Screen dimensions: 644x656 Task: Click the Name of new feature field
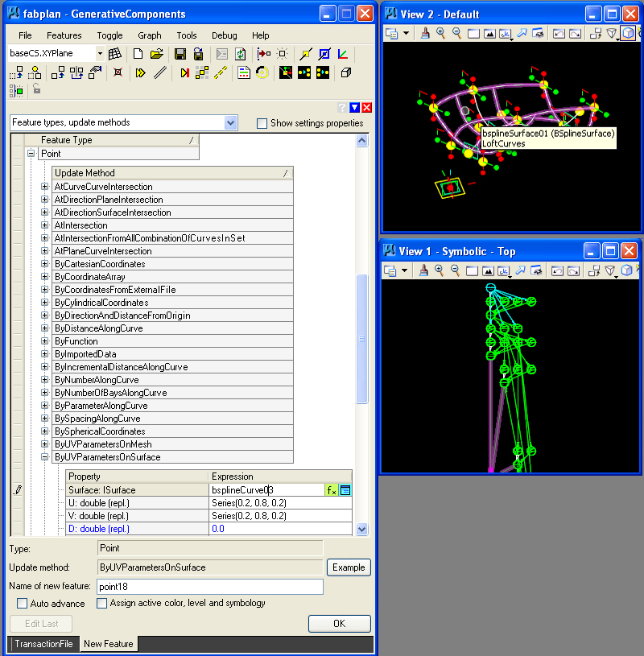pos(210,587)
